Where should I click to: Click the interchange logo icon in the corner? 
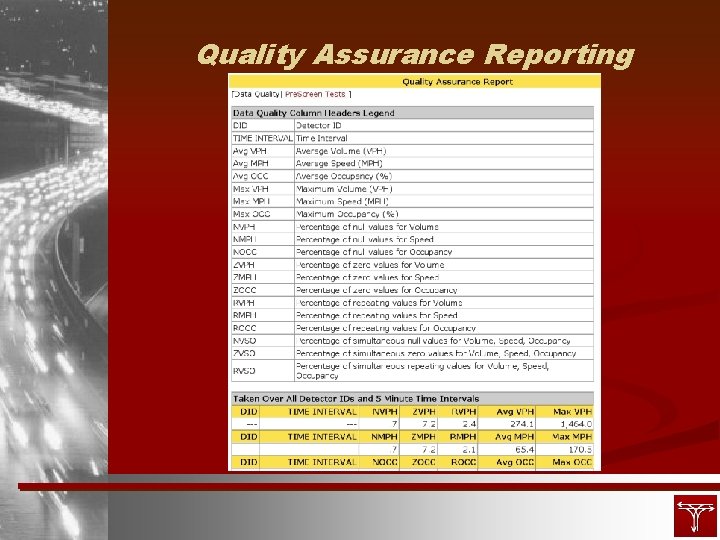click(x=695, y=516)
